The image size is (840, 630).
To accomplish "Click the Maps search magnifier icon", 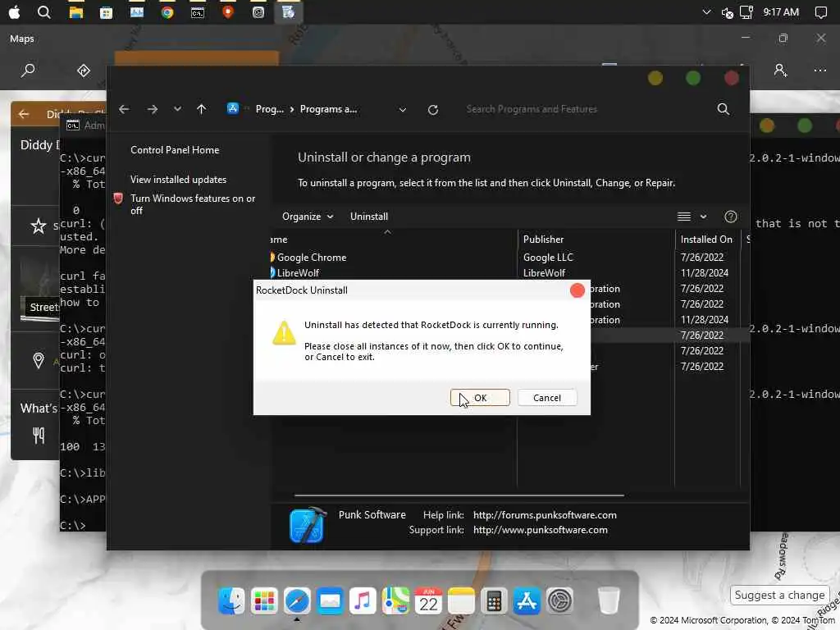I will (x=28, y=71).
